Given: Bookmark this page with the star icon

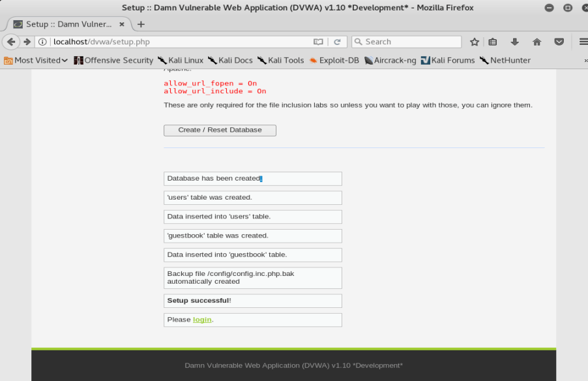Looking at the screenshot, I should [475, 42].
